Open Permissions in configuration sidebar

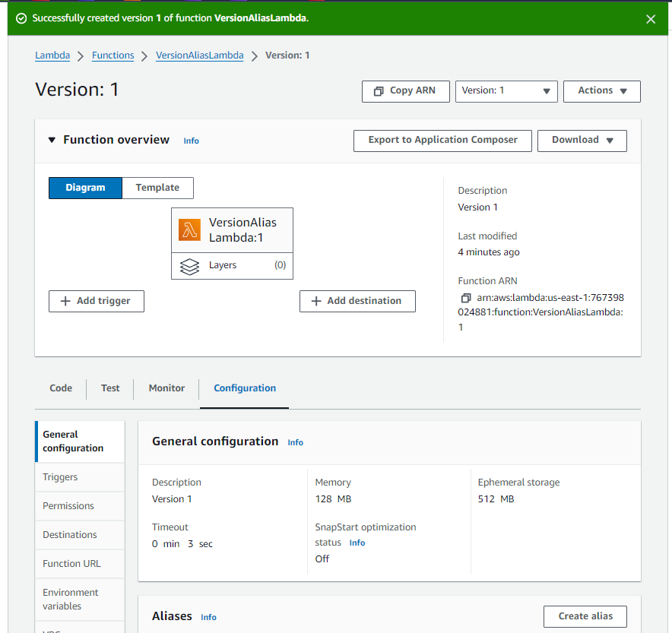click(x=68, y=506)
